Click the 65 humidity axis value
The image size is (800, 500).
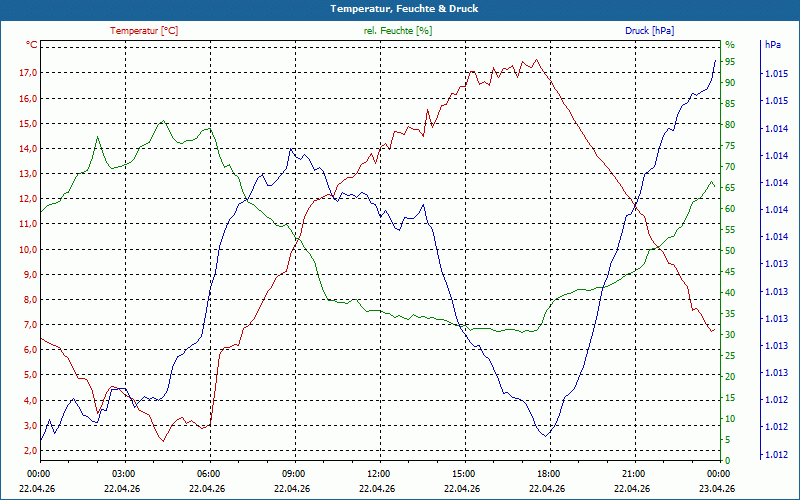pyautogui.click(x=730, y=188)
